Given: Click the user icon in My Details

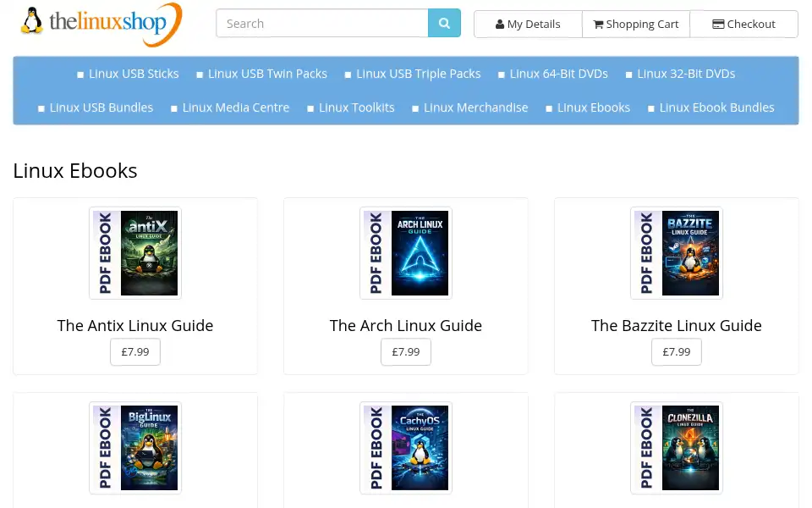Looking at the screenshot, I should tap(499, 25).
